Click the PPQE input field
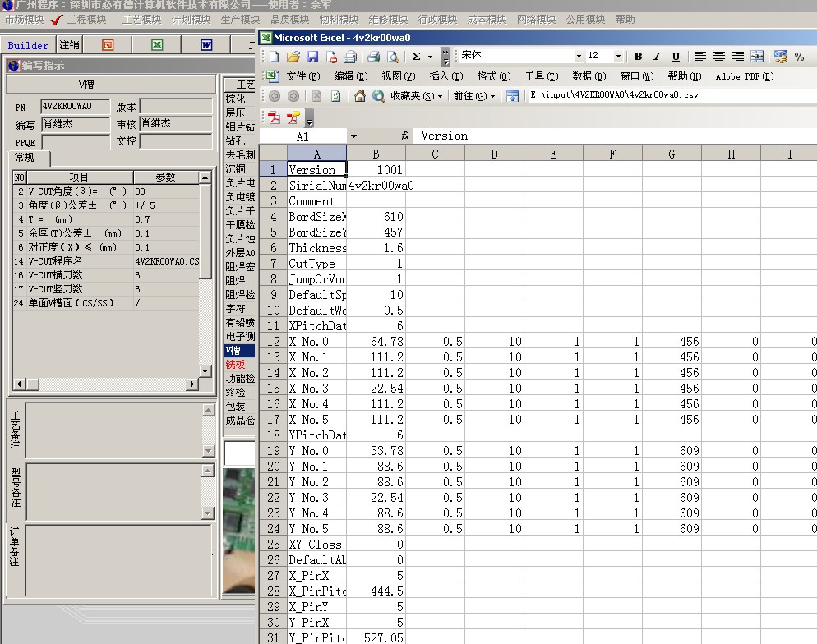The width and height of the screenshot is (817, 644). point(76,142)
